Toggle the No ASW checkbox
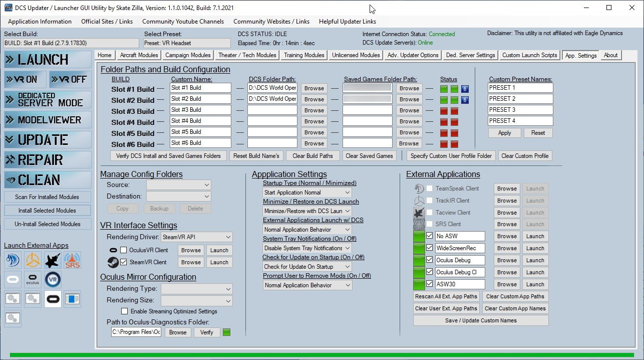 point(429,236)
